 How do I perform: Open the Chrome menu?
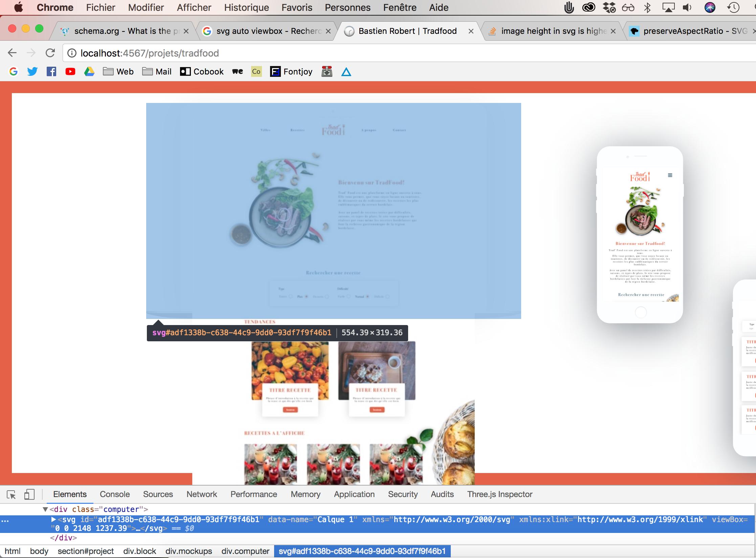(x=55, y=7)
